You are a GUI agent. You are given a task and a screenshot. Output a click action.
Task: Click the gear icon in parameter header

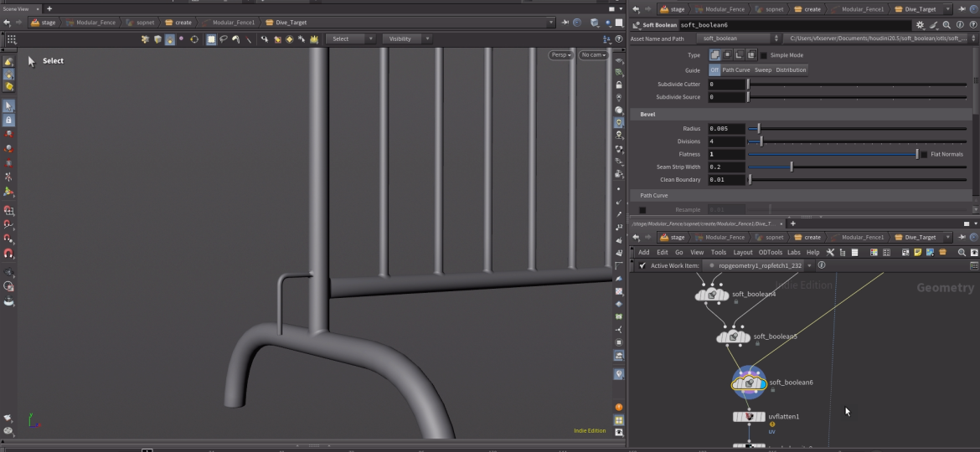tap(921, 25)
